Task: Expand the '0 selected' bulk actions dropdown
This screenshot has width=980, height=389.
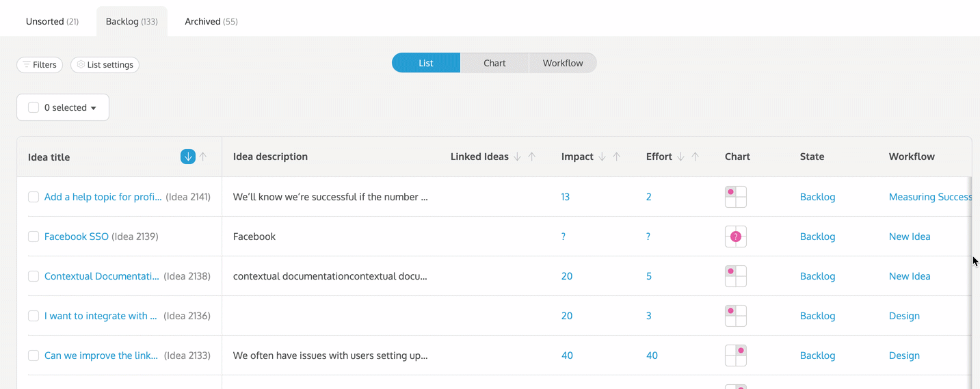Action: 93,108
